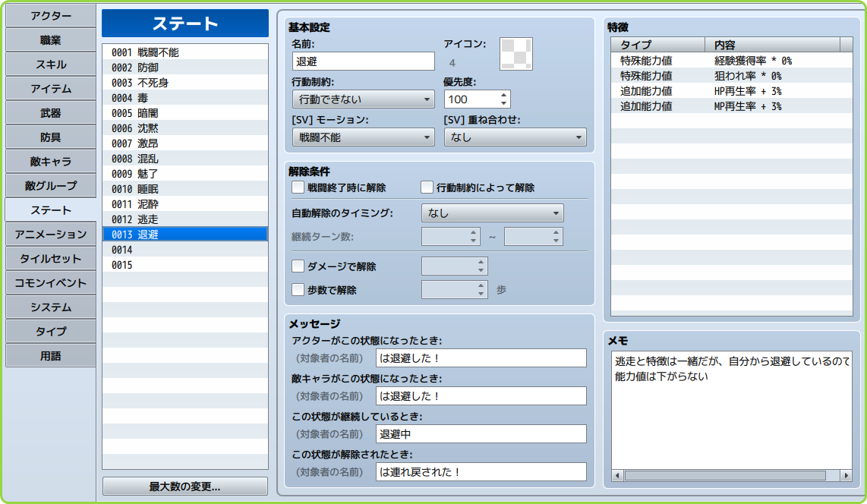Edit the は連れ戻された！ message field

coord(481,472)
